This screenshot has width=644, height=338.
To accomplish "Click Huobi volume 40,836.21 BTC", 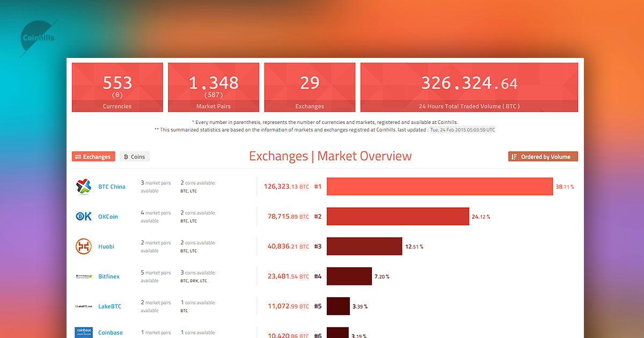I will coord(289,247).
